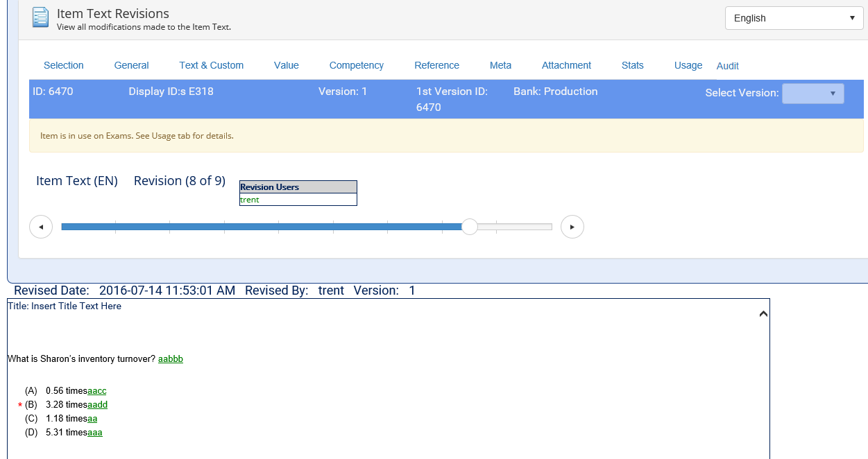Click the next revision arrow button
The width and height of the screenshot is (868, 459).
[x=572, y=227]
